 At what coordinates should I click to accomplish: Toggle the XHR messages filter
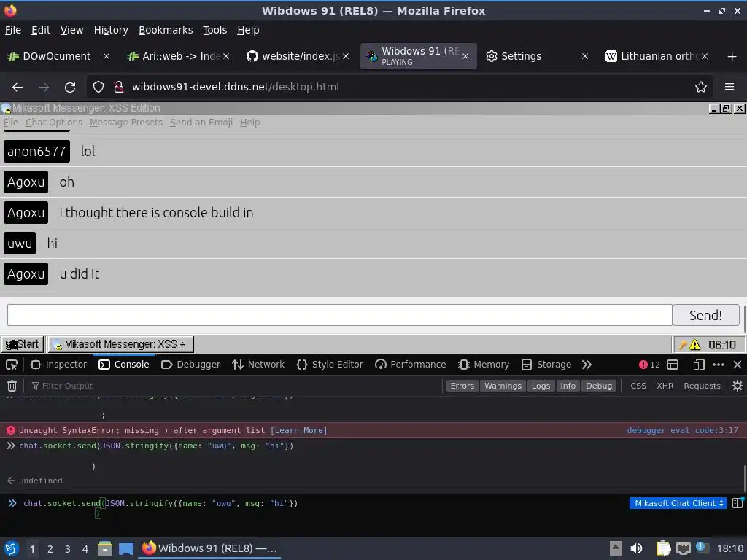[x=665, y=386]
